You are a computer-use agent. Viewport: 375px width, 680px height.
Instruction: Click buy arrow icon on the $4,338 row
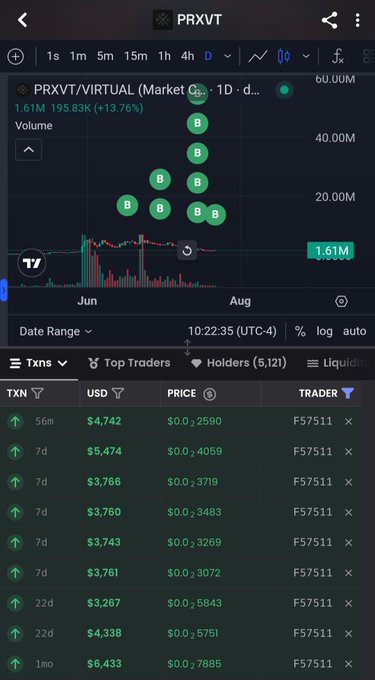point(16,634)
